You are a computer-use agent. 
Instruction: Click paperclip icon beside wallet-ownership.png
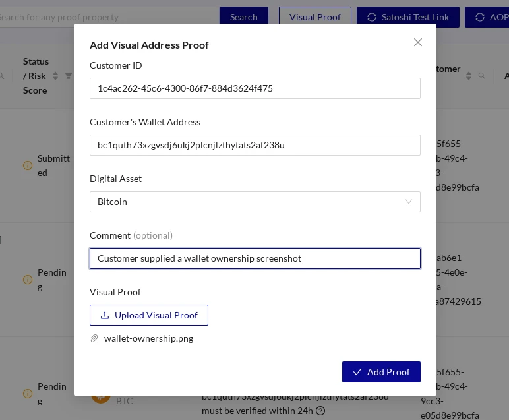94,338
